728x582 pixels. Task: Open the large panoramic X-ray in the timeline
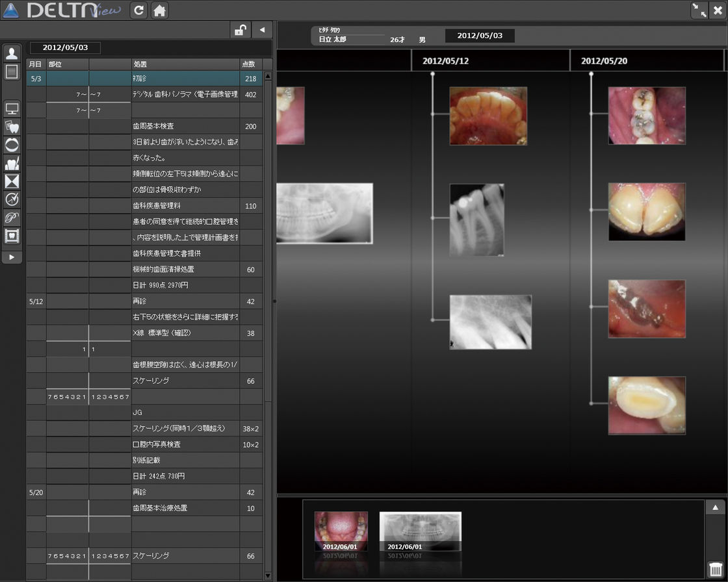[324, 214]
